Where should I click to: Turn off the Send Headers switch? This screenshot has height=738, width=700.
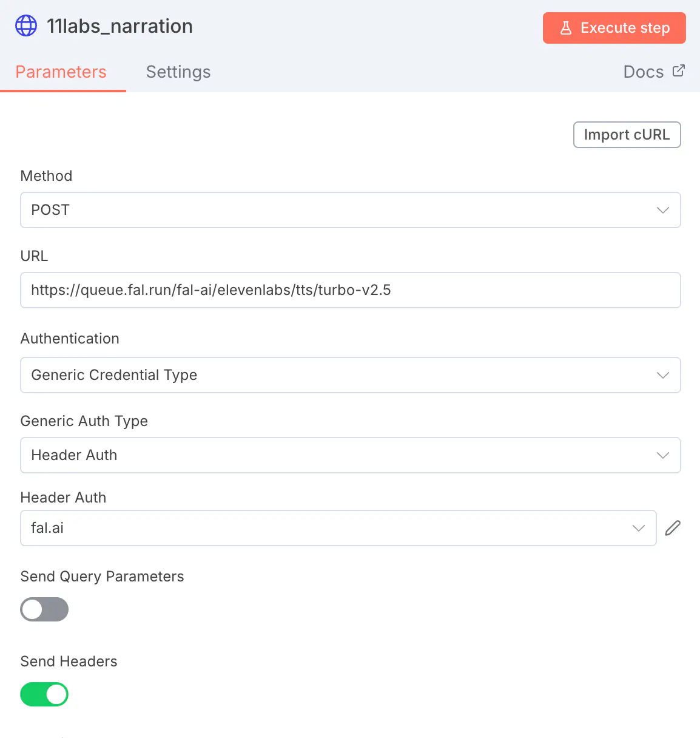click(44, 694)
